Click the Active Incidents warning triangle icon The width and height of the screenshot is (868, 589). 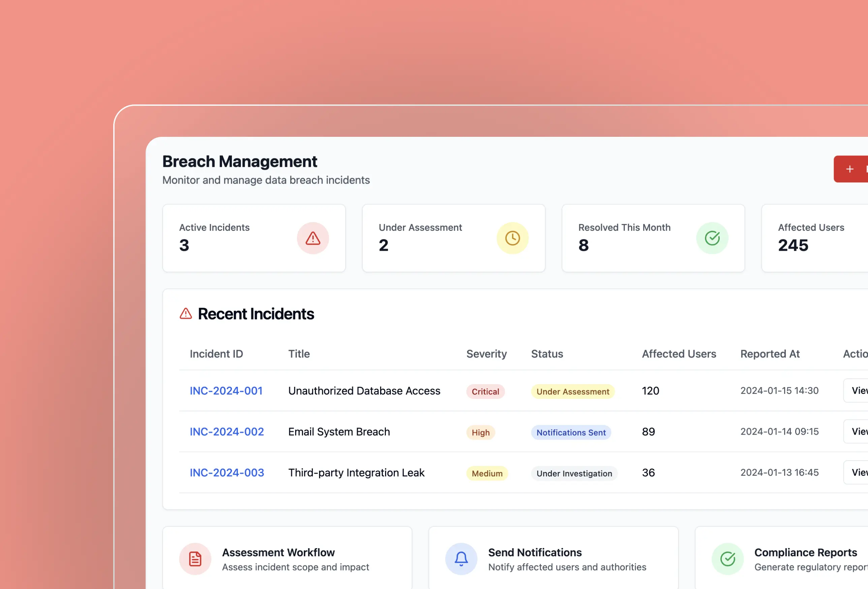[x=313, y=238]
